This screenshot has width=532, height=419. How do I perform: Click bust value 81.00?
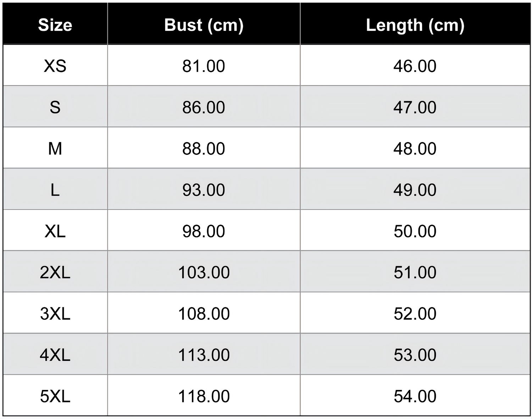pos(204,66)
